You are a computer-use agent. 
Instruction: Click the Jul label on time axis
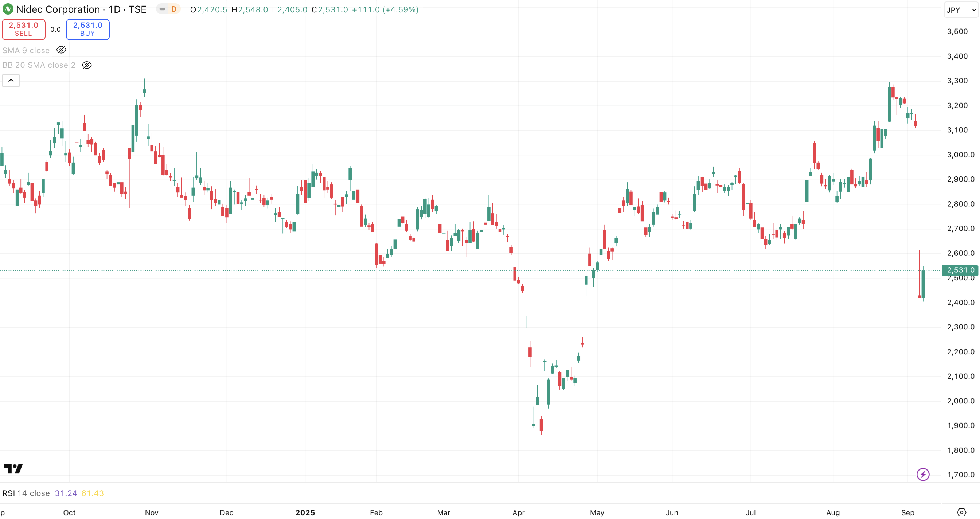pos(751,512)
